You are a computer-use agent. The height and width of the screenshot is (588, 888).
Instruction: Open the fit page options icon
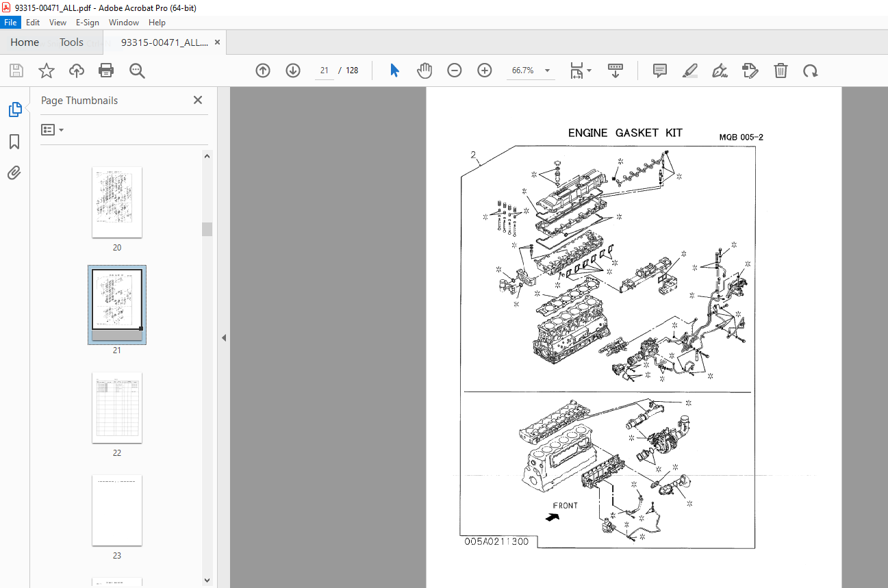[576, 71]
